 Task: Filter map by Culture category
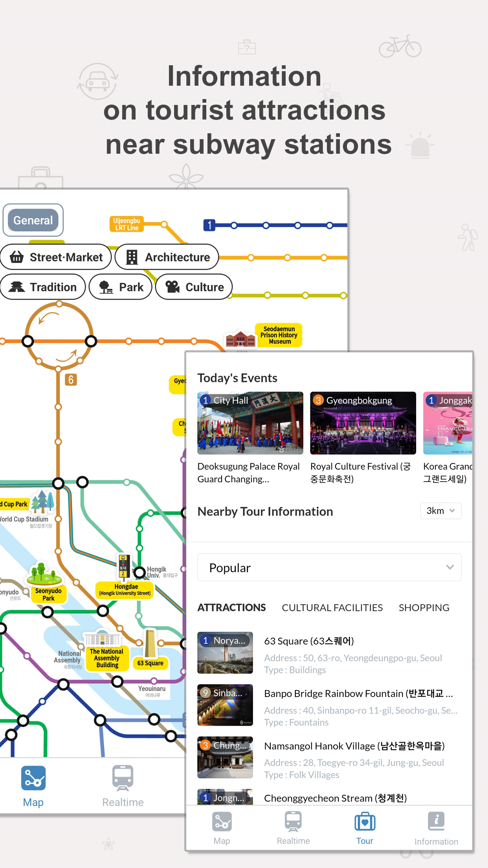tap(194, 287)
